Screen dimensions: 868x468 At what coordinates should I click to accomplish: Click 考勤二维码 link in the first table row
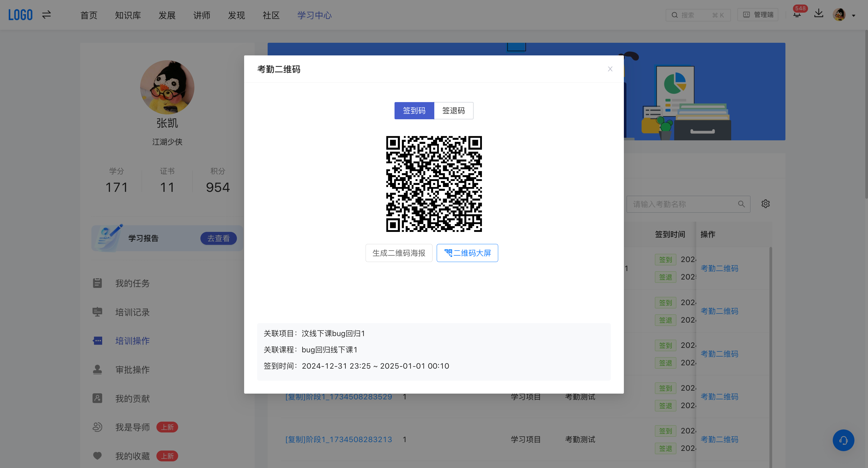(719, 268)
